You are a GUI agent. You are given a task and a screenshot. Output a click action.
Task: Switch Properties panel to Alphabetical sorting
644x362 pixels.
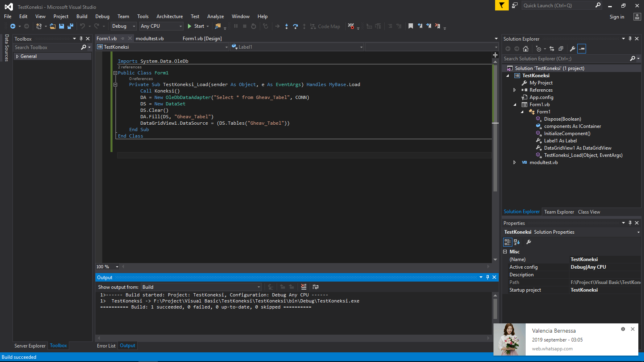click(x=516, y=242)
